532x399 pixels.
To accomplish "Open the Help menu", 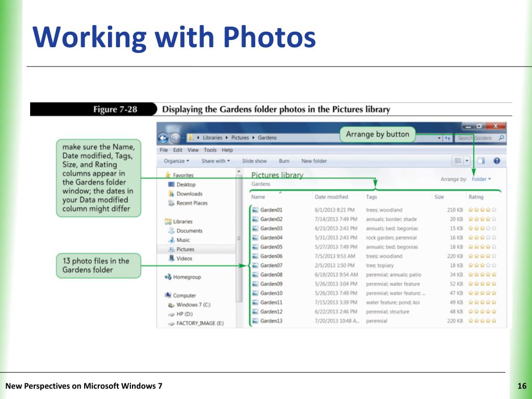I will pos(228,150).
